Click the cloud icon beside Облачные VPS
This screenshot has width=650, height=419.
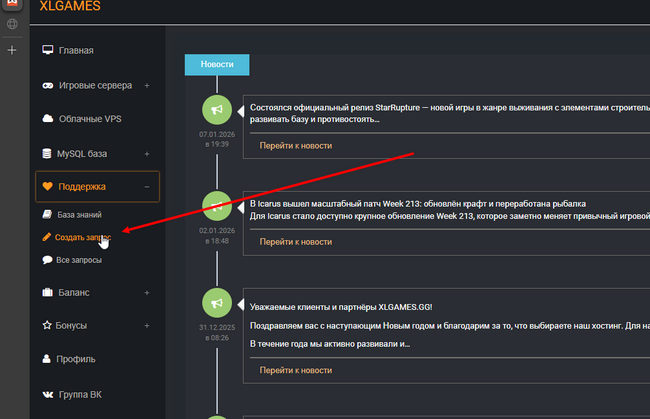coord(47,119)
